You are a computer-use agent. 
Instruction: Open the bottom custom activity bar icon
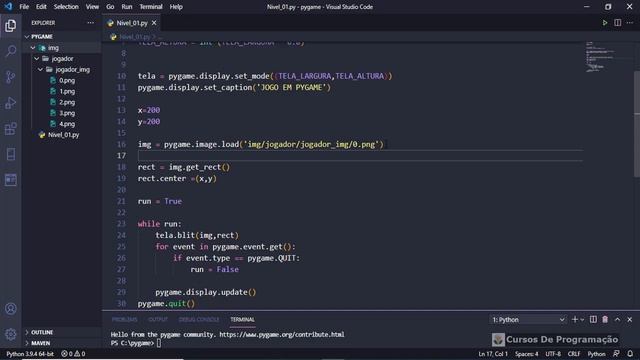[11, 180]
